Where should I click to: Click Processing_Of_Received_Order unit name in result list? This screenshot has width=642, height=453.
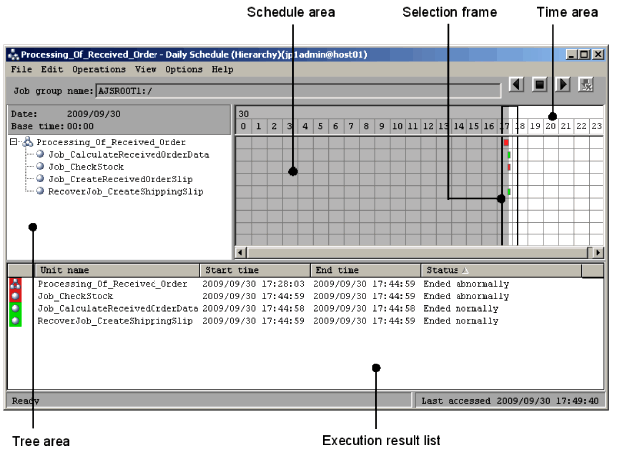click(x=113, y=284)
